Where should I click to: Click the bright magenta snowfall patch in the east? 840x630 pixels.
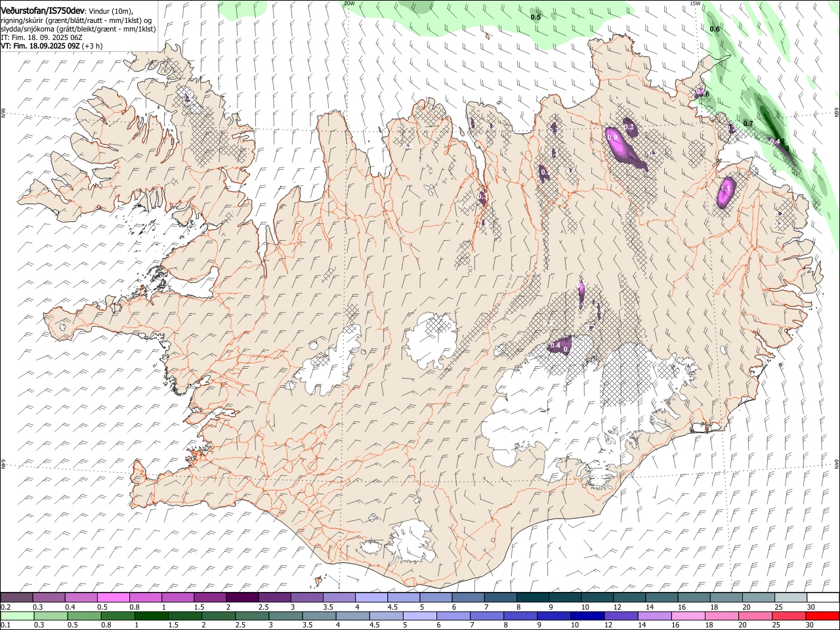coord(726,192)
